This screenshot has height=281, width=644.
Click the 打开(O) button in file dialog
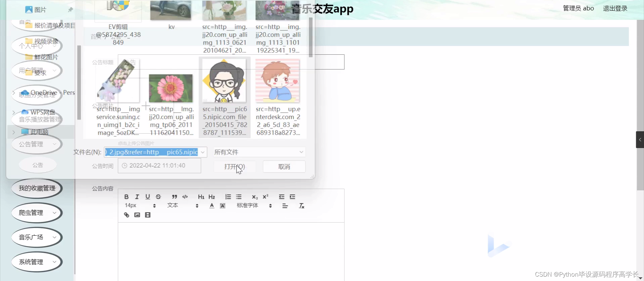[234, 167]
